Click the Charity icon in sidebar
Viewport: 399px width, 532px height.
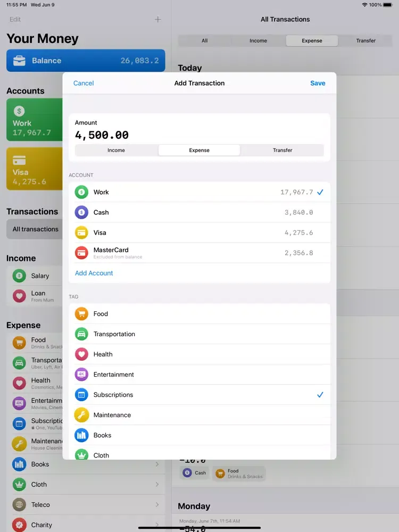19,525
